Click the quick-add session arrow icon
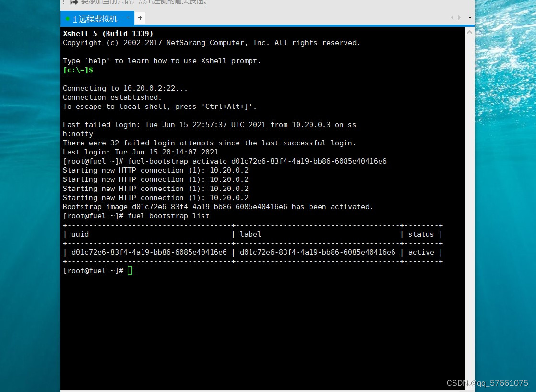 click(73, 2)
